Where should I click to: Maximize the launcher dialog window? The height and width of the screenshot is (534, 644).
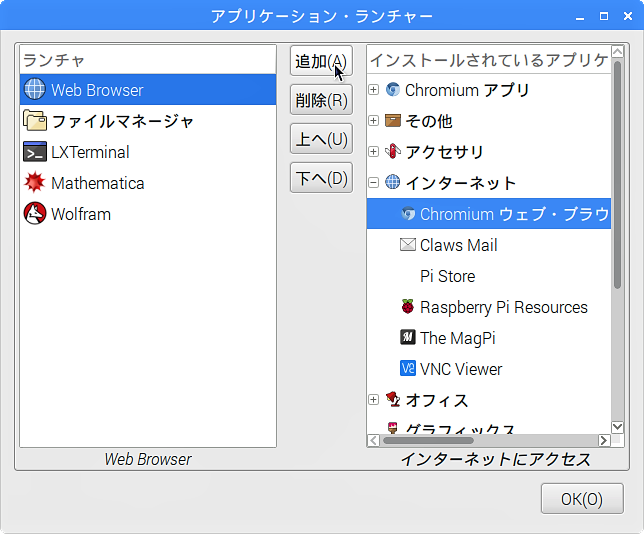point(604,16)
